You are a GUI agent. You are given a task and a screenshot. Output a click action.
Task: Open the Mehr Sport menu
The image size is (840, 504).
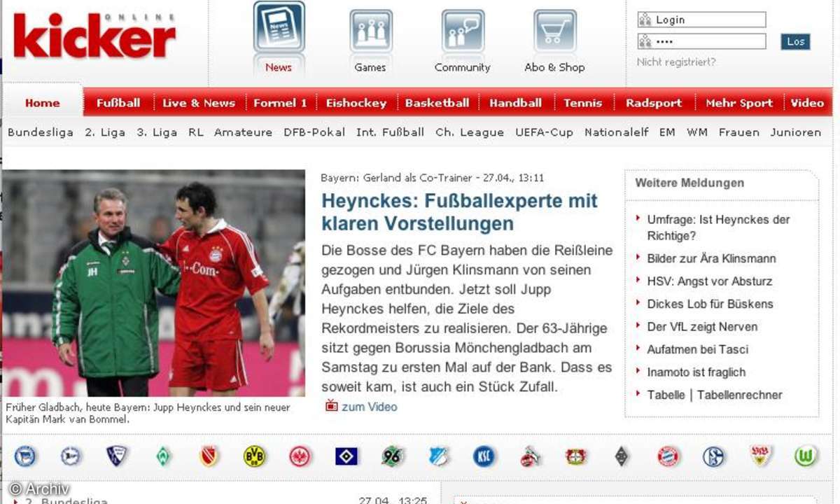(x=739, y=103)
